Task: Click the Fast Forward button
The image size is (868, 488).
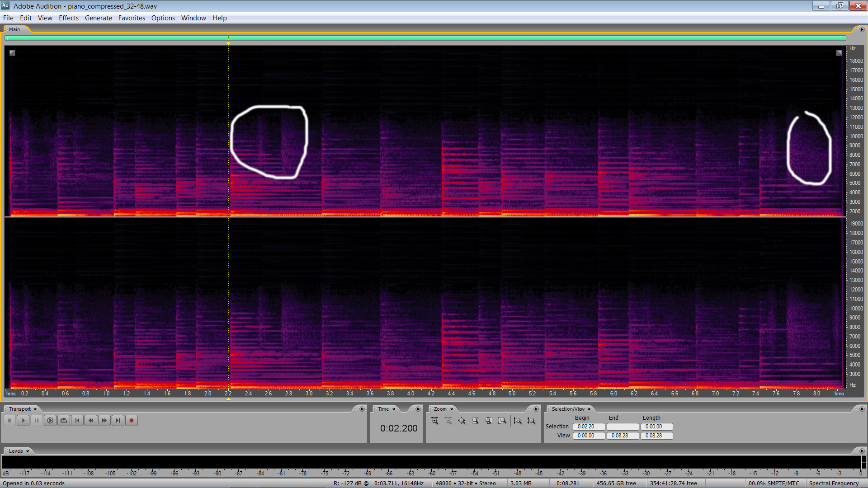Action: point(104,421)
